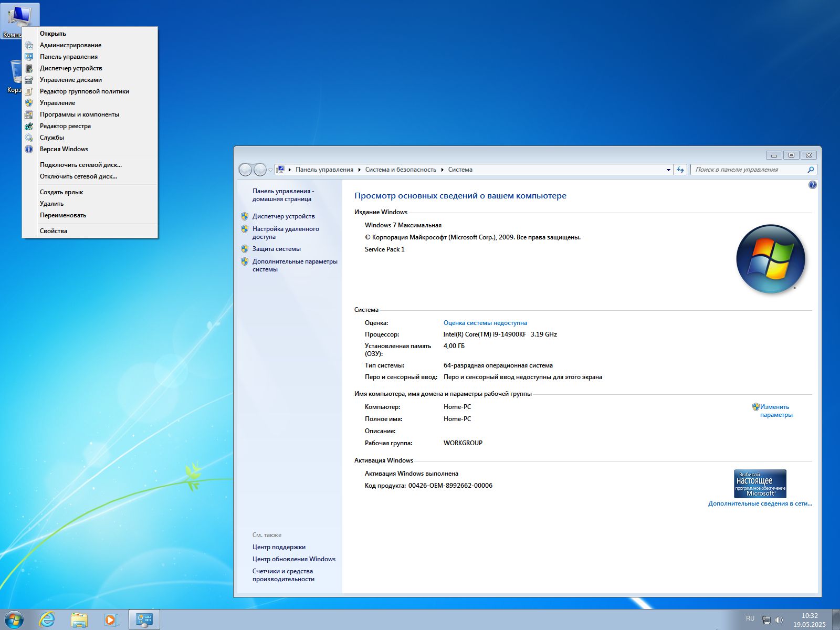Screen dimensions: 840x630
Task: Click the volume speaker tray icon
Action: 779,620
